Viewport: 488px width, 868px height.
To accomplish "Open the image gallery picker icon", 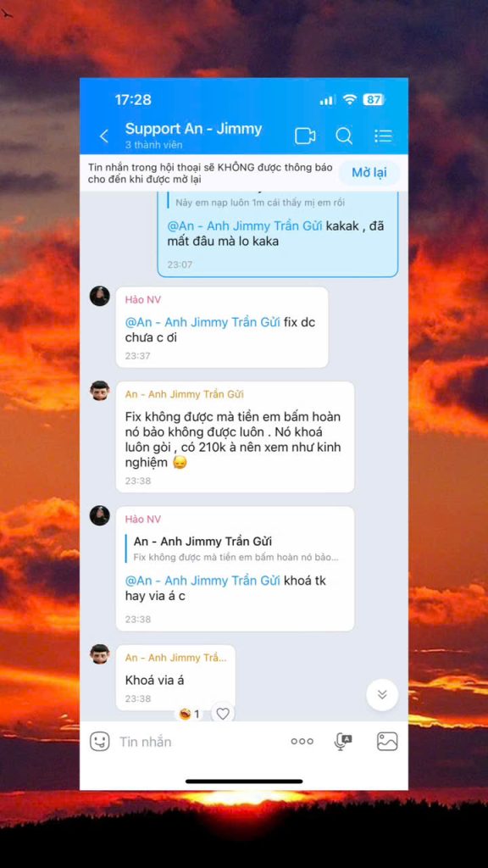I will pos(387,741).
